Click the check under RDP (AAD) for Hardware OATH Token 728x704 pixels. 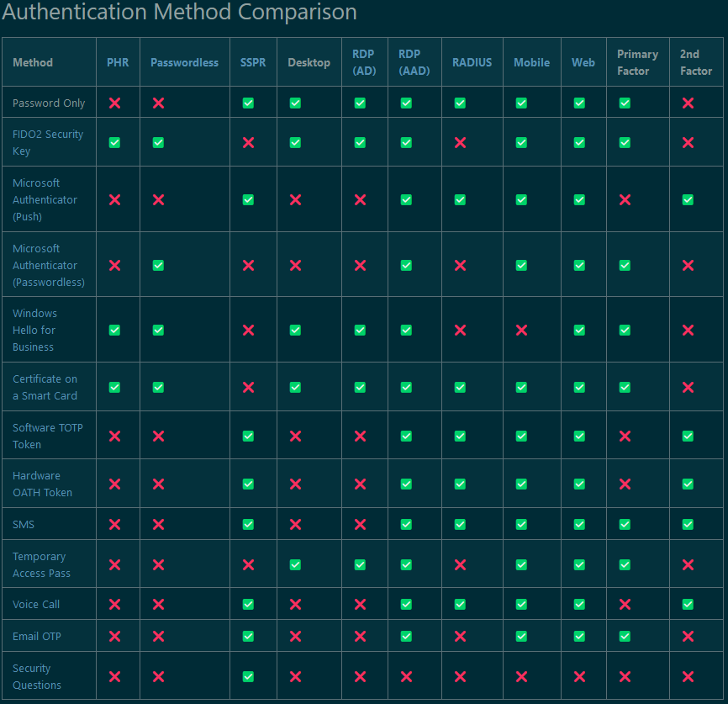click(406, 484)
